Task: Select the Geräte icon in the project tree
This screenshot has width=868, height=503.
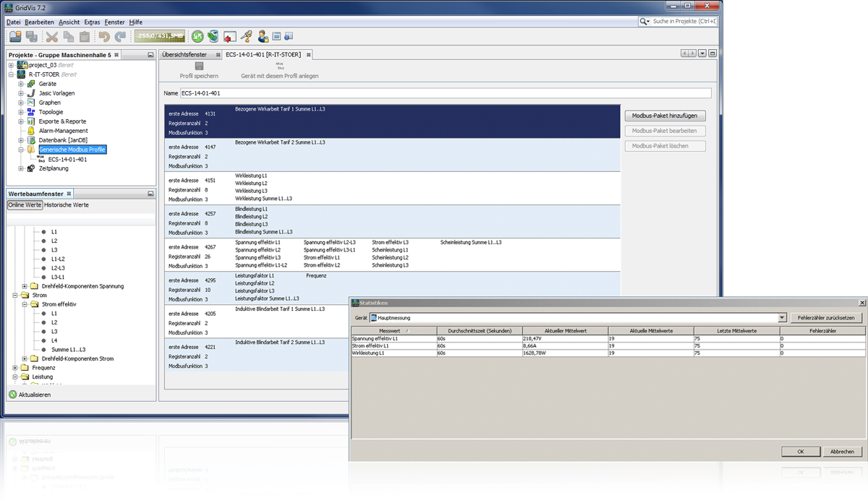Action: pyautogui.click(x=33, y=84)
